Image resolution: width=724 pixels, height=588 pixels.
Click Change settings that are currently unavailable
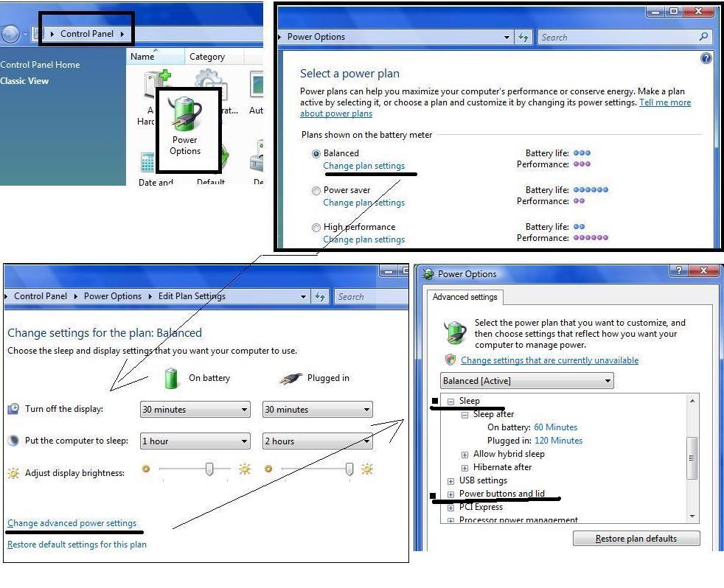point(549,360)
